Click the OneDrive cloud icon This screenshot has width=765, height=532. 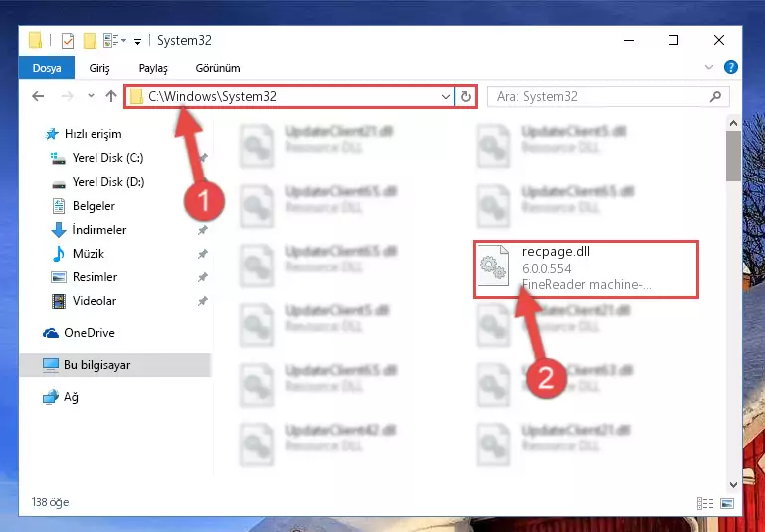(51, 333)
